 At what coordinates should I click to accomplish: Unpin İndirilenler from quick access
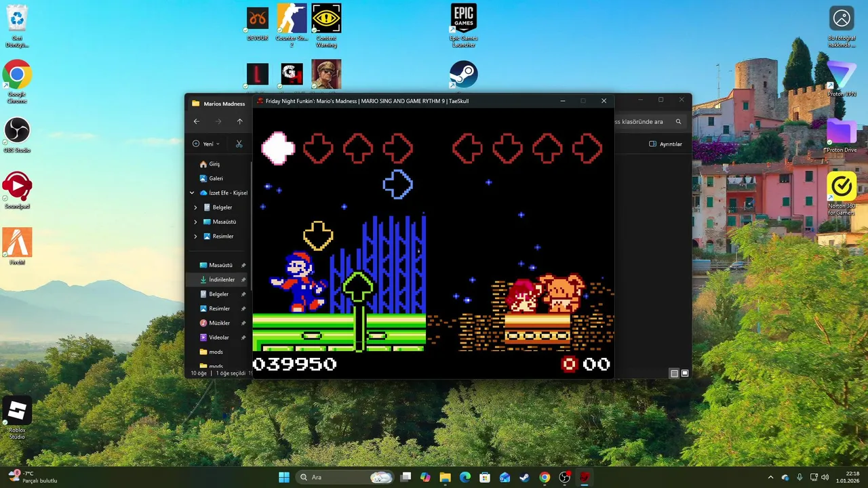click(243, 279)
